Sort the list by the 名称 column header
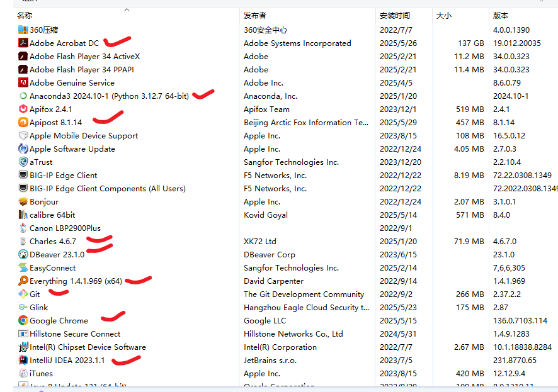Viewport: 558px width, 392px height. [x=25, y=15]
